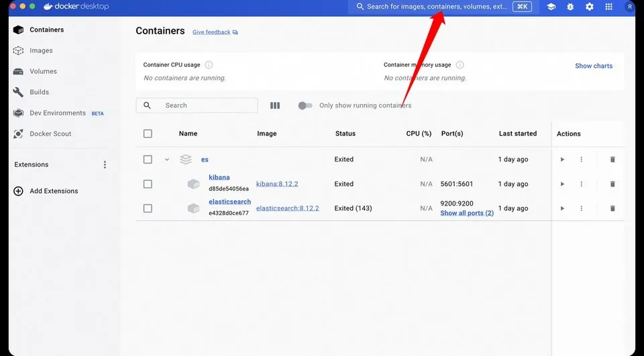Open Settings gear icon
This screenshot has width=644, height=356.
point(590,7)
